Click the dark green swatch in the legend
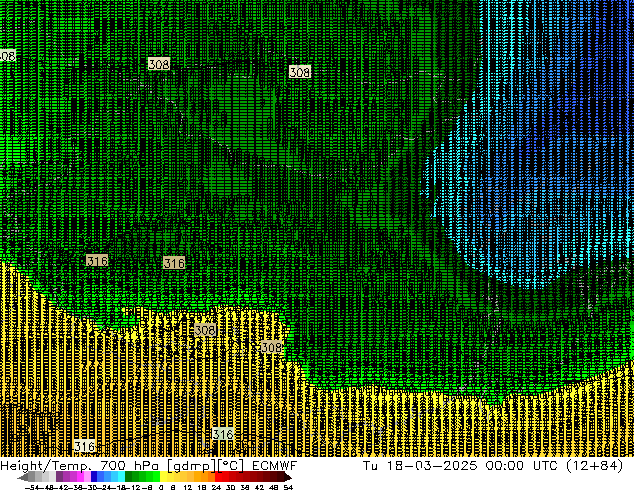 tap(129, 477)
